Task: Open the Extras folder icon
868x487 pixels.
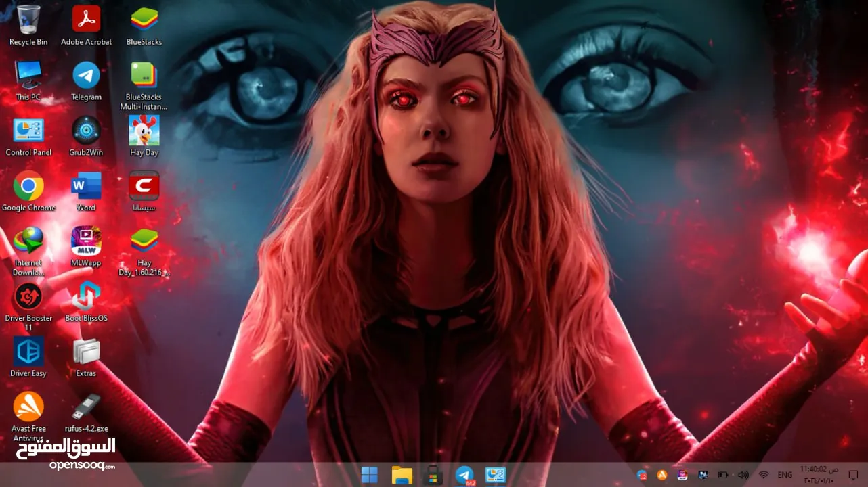Action: pos(86,358)
